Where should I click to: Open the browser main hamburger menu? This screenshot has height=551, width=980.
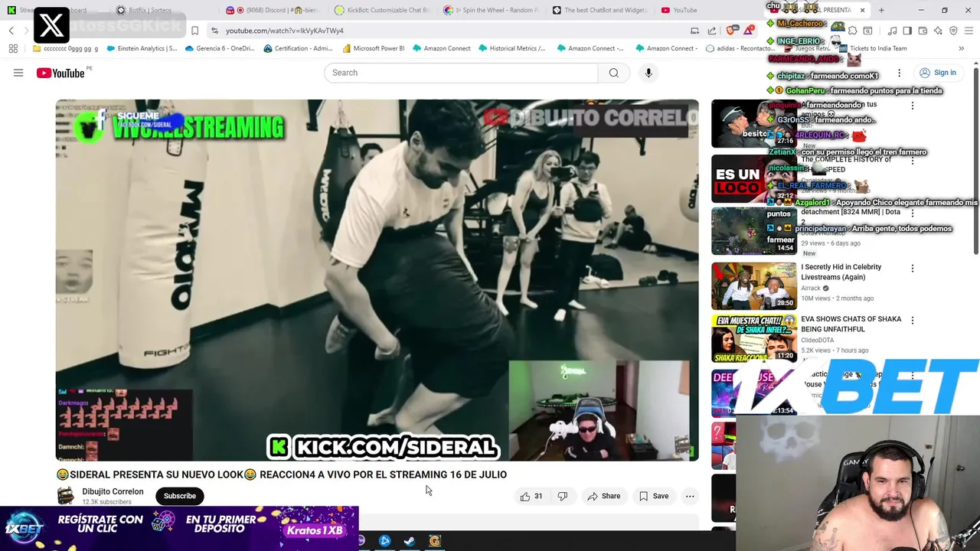tap(969, 31)
